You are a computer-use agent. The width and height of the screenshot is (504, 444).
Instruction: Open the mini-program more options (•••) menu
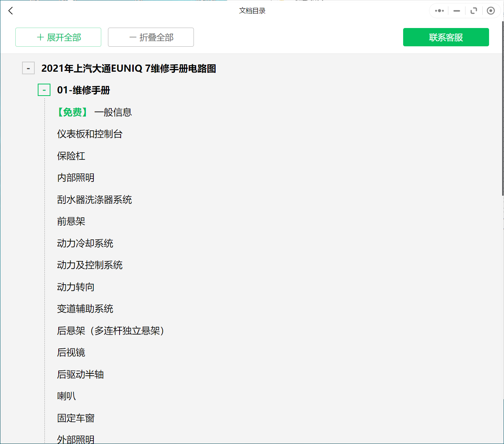[x=439, y=10]
